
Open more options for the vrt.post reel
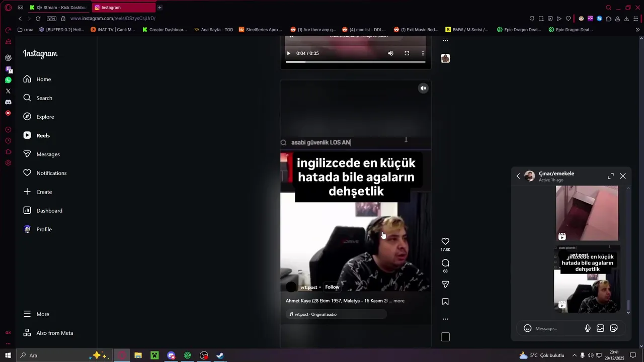tap(445, 319)
